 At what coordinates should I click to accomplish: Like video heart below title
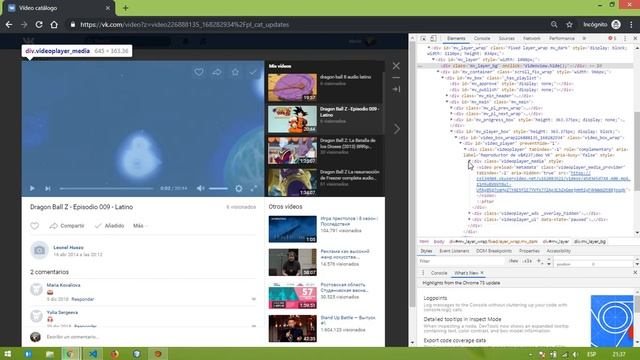pyautogui.click(x=34, y=226)
